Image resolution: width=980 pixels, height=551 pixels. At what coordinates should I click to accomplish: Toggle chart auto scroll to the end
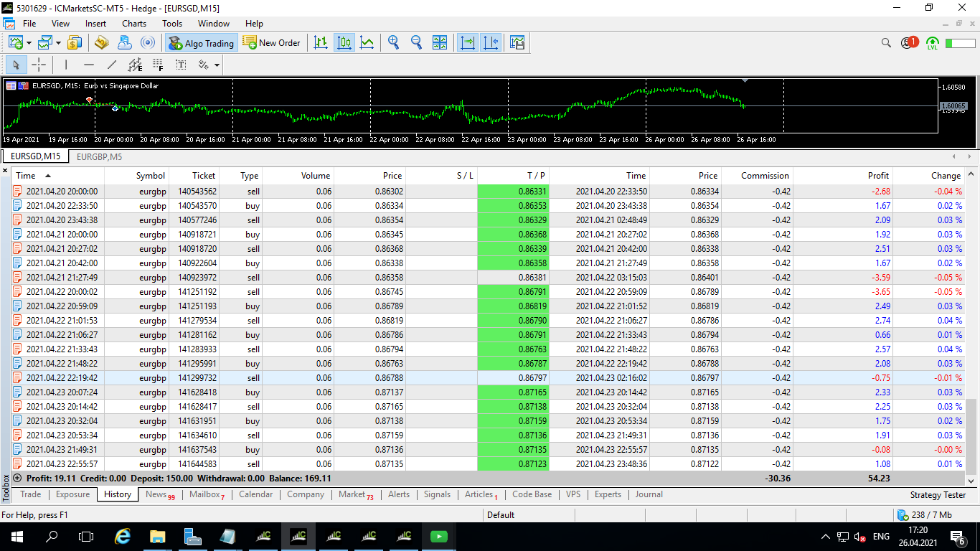[x=468, y=43]
